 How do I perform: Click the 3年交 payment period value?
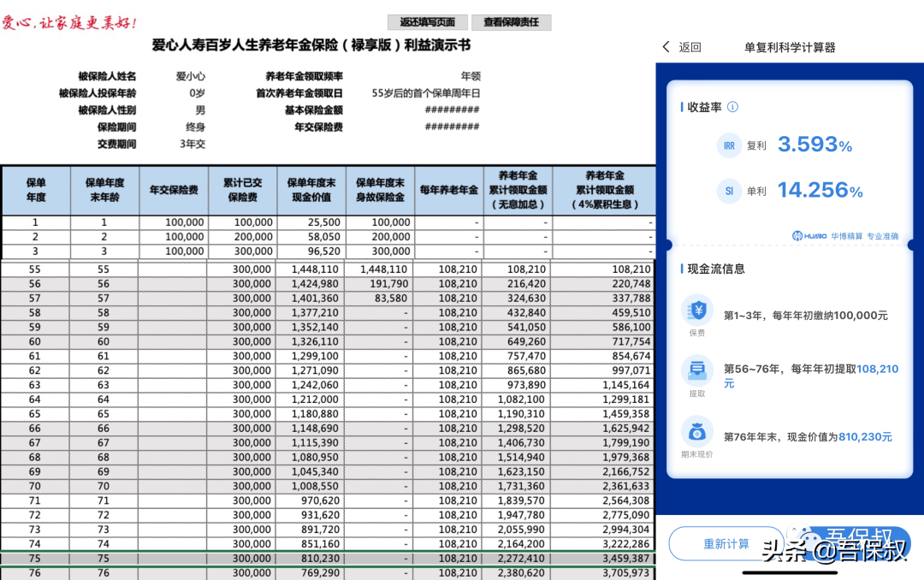tap(192, 144)
